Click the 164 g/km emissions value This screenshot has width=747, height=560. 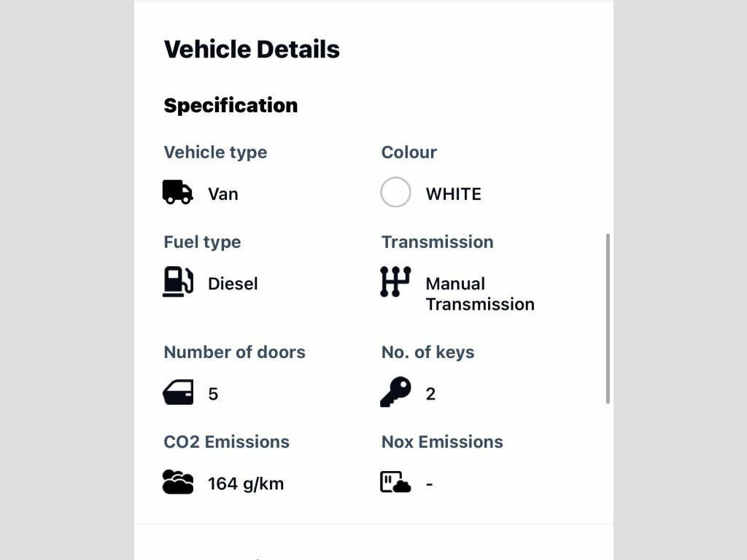(x=246, y=484)
